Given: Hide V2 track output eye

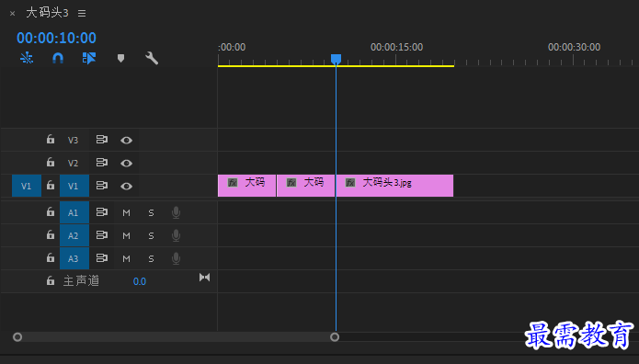Looking at the screenshot, I should coord(126,163).
